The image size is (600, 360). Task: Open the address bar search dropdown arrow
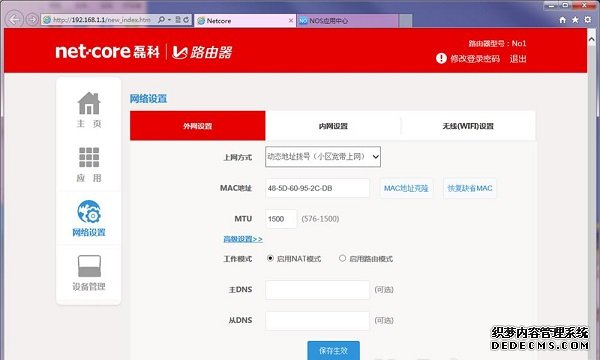pyautogui.click(x=170, y=20)
